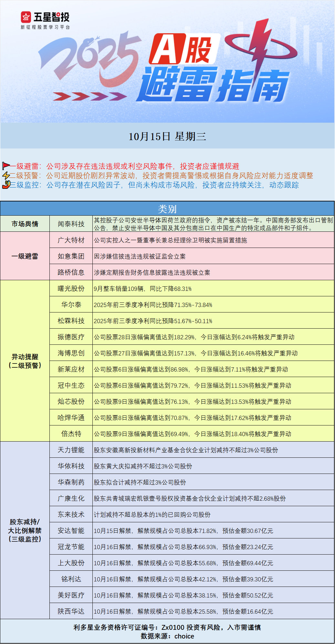Click 新莱应材's 偏离值86.98% description
The image size is (335, 644).
191,370
